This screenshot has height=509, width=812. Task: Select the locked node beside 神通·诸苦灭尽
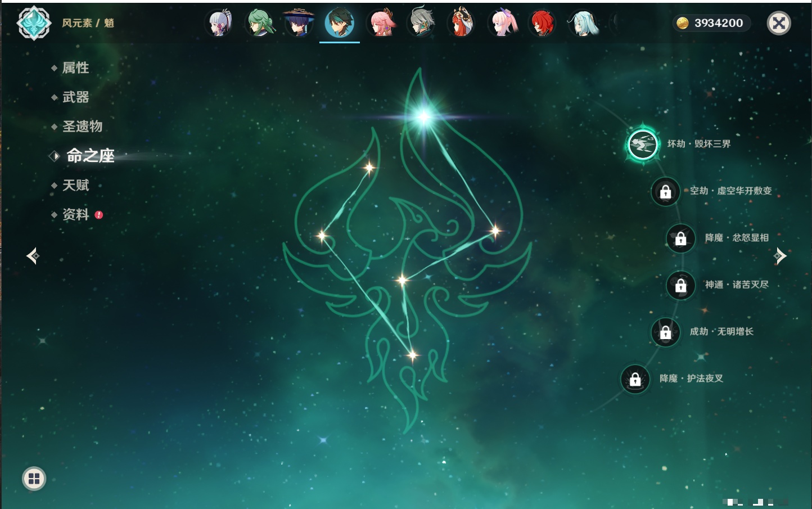click(x=681, y=285)
